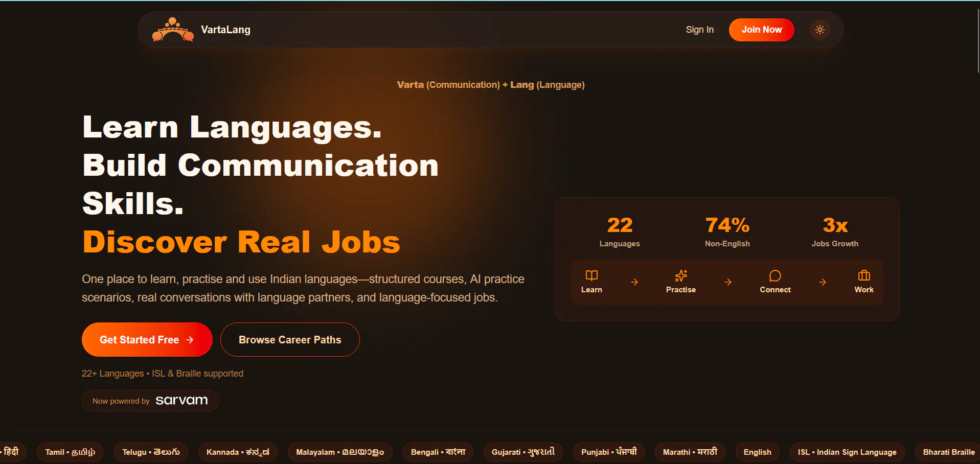Viewport: 980px width, 464px height.
Task: Click the Join Now button
Action: click(762, 30)
